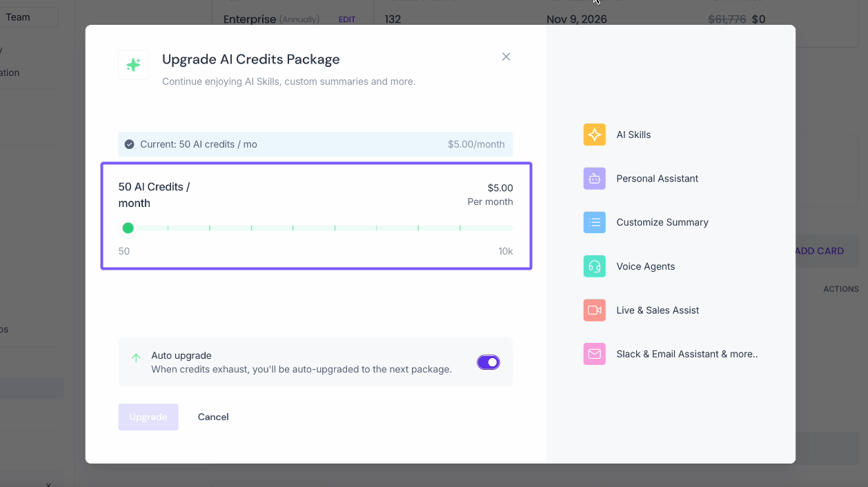This screenshot has height=487, width=868.
Task: Click the Edit link next to Enterprise
Action: [x=347, y=19]
